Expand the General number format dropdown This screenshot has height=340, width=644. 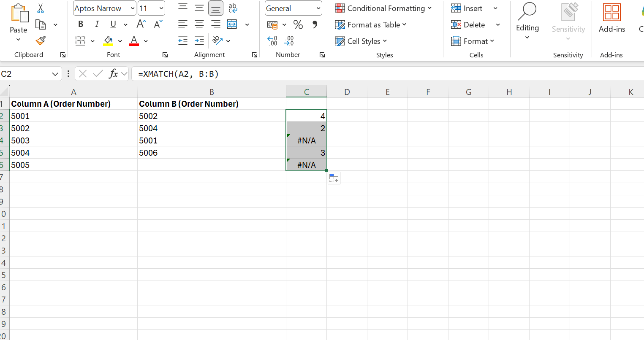pyautogui.click(x=318, y=8)
